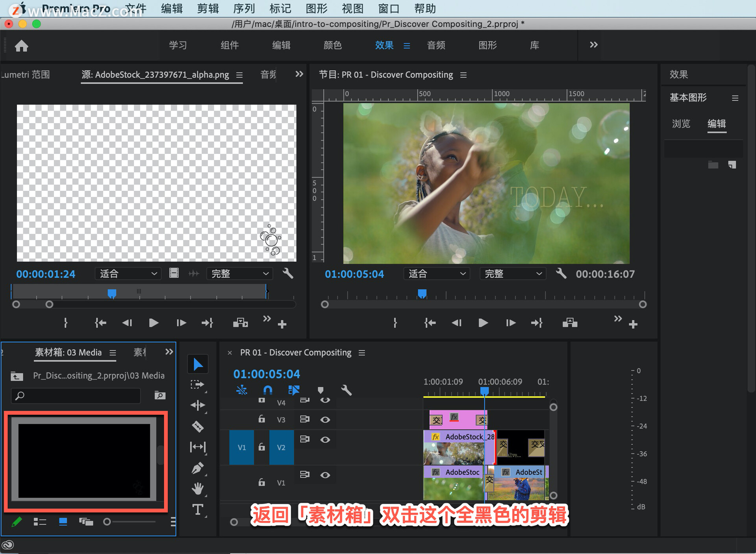Toggle insert sequences as nests

point(241,390)
